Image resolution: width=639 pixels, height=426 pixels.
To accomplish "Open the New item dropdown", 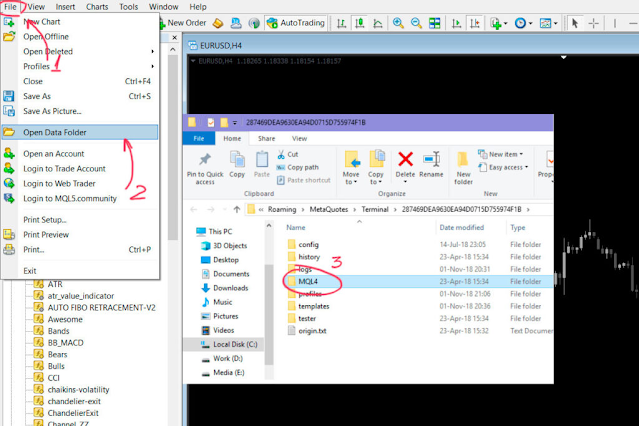I will click(501, 155).
